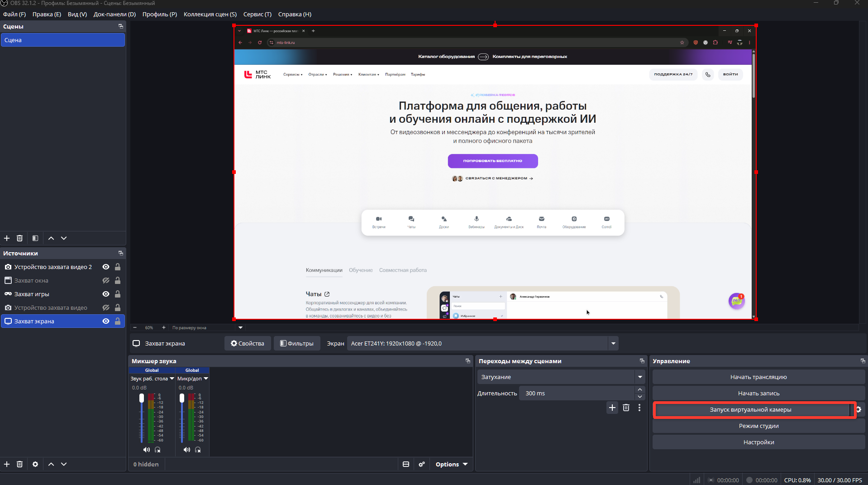Move source down arrow in Sources panel
This screenshot has height=485, width=868.
[x=64, y=464]
